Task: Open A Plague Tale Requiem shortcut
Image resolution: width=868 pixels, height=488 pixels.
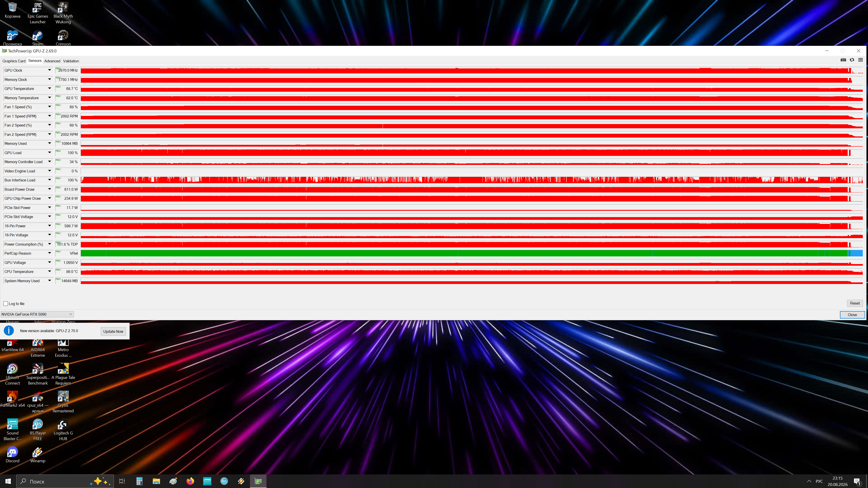Action: coord(63,374)
